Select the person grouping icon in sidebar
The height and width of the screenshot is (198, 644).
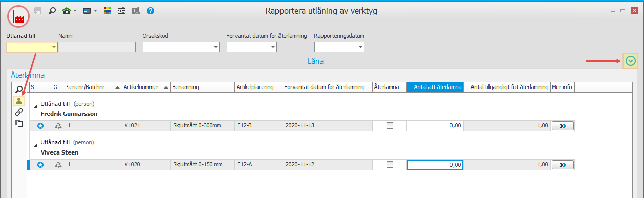click(x=19, y=101)
